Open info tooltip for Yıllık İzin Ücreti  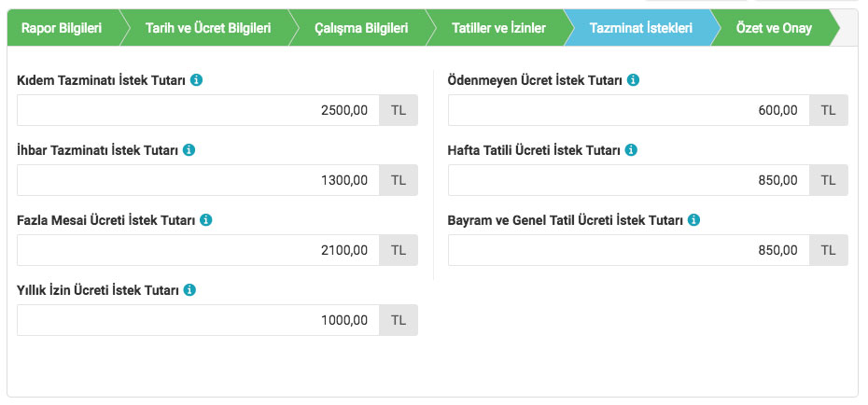point(189,290)
